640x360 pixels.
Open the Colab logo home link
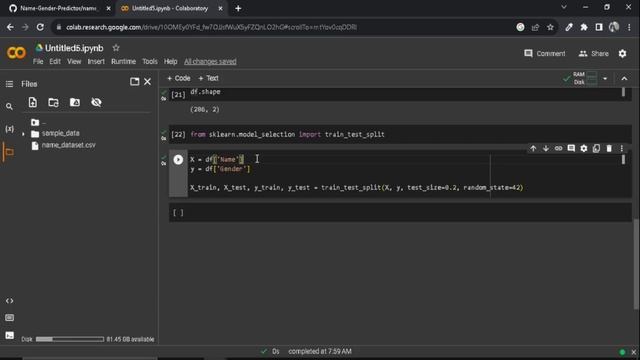click(16, 53)
